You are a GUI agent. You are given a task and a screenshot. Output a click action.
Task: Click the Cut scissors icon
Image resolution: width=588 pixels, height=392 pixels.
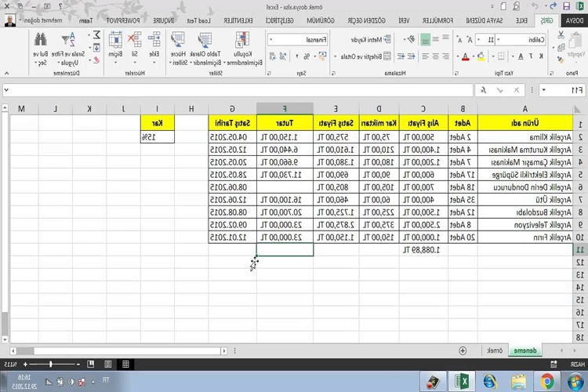pyautogui.click(x=561, y=35)
